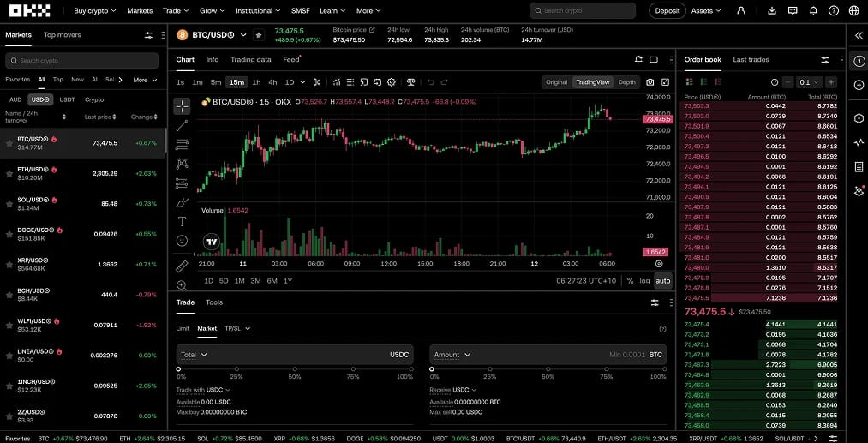The image size is (868, 443).
Task: Toggle percent scale on the chart
Action: coord(630,281)
